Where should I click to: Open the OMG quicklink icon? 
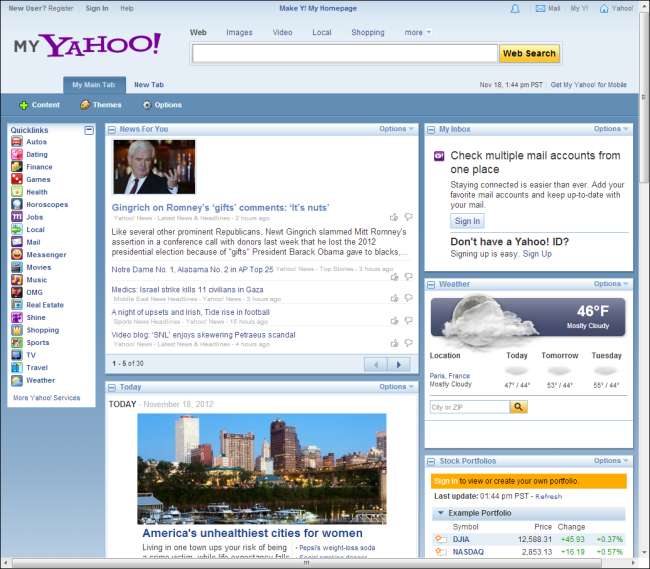pyautogui.click(x=17, y=292)
